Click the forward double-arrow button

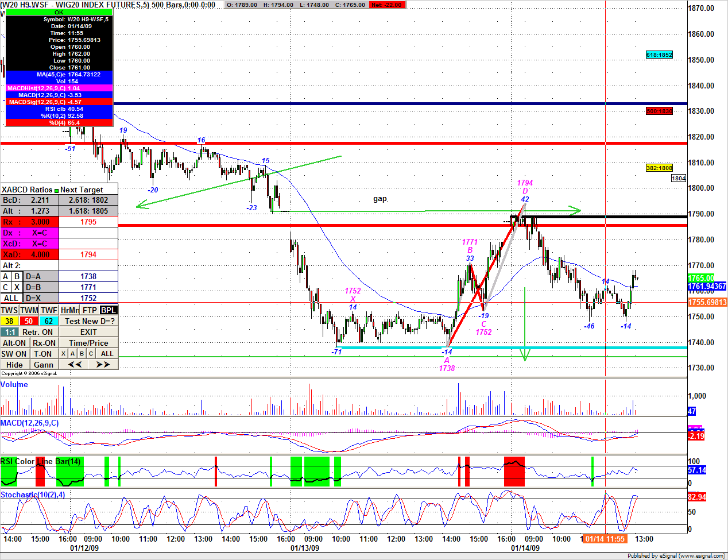click(103, 365)
